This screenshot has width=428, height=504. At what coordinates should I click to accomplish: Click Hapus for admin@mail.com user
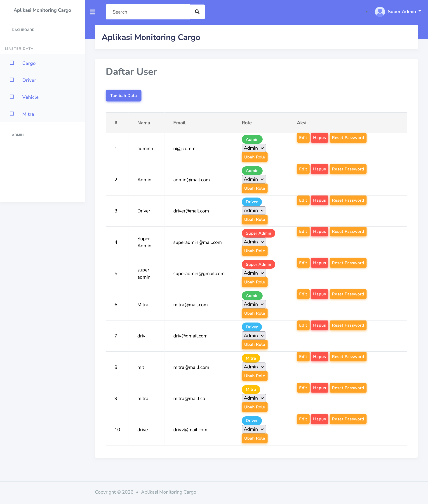point(319,169)
